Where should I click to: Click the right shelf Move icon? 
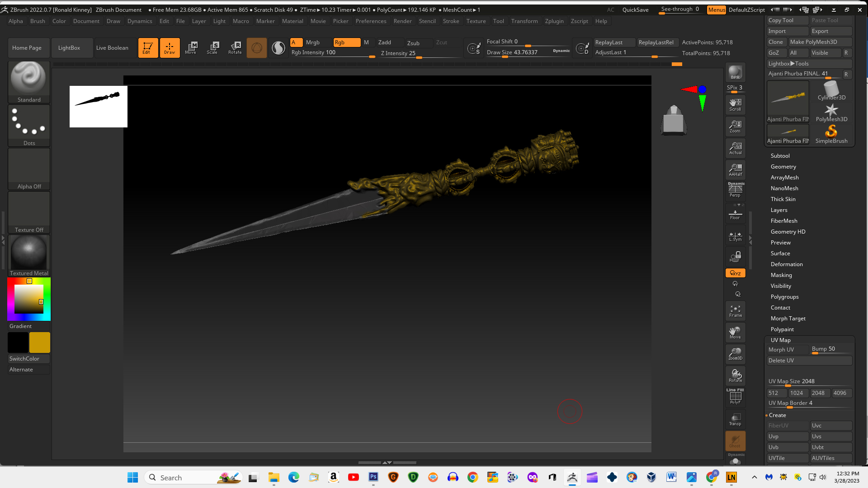[x=735, y=333]
